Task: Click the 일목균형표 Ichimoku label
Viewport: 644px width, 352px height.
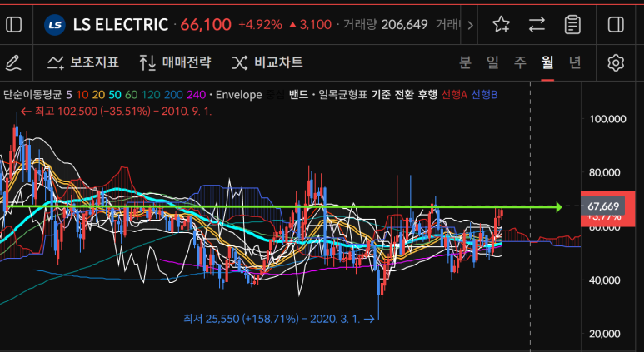Action: point(343,95)
